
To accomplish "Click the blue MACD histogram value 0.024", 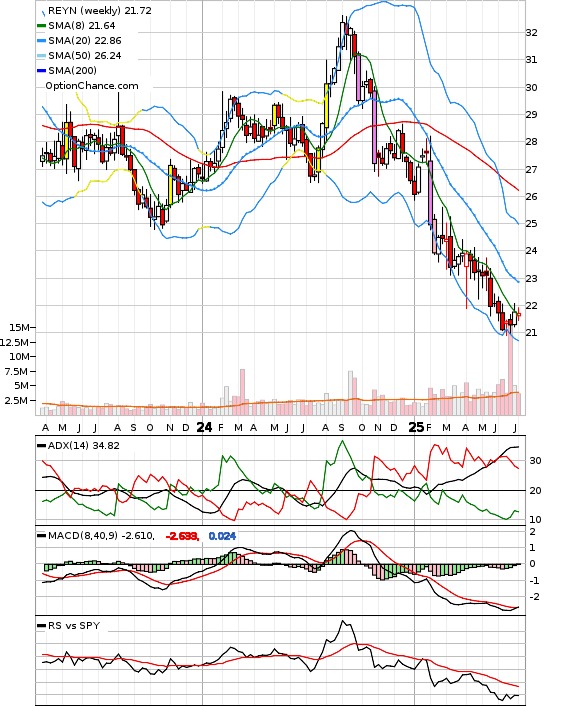I will (222, 536).
